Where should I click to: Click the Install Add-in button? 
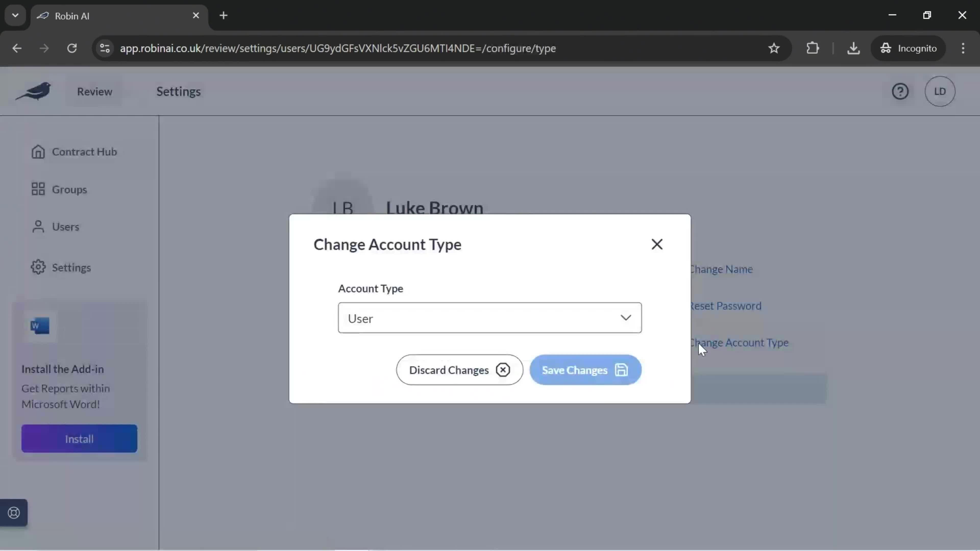pos(79,439)
